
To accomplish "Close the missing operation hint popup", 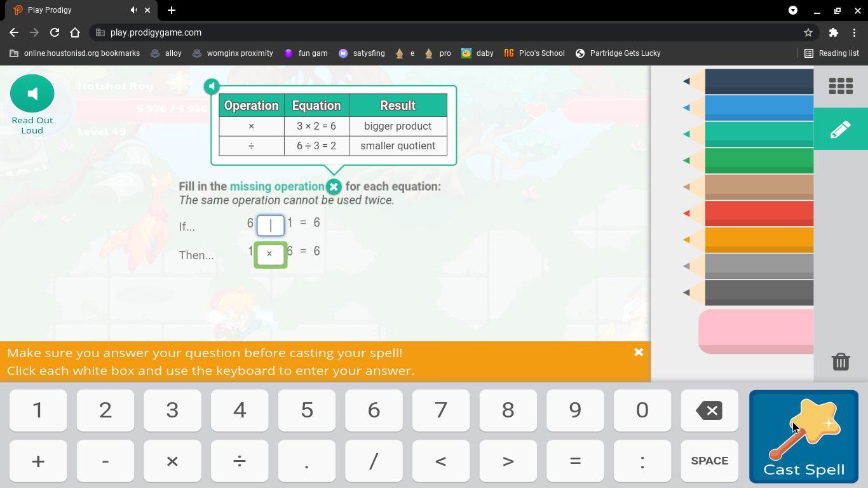I will 334,187.
